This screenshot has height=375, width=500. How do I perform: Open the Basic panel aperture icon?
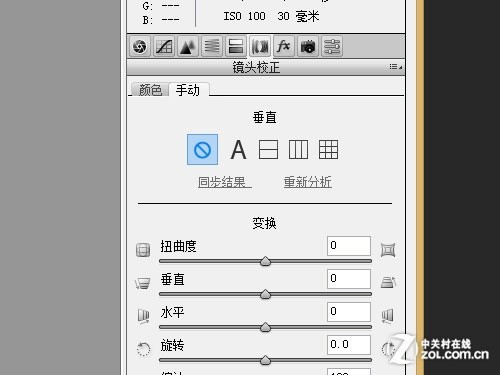(x=140, y=46)
